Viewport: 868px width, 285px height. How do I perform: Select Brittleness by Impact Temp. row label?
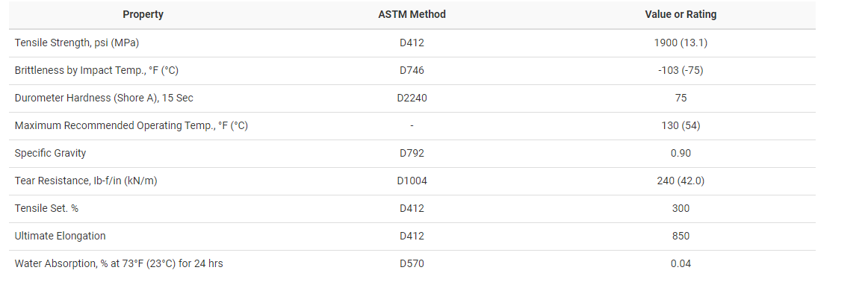click(96, 70)
